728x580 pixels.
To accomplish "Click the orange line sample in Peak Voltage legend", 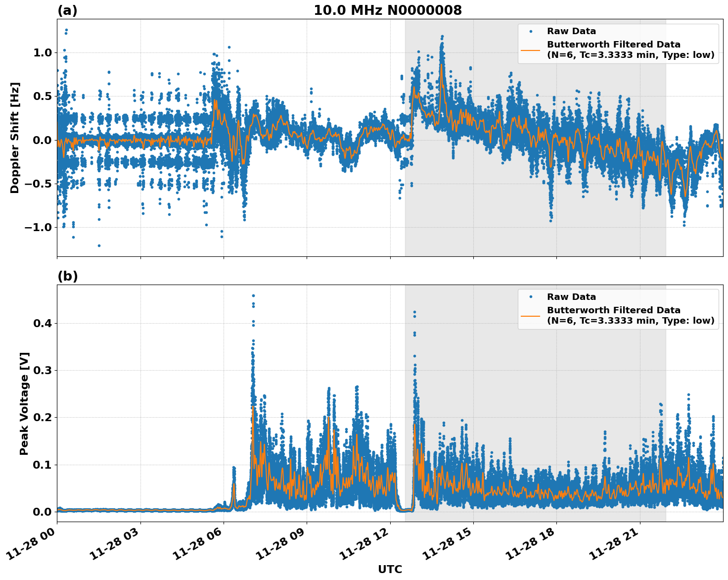I will [531, 316].
